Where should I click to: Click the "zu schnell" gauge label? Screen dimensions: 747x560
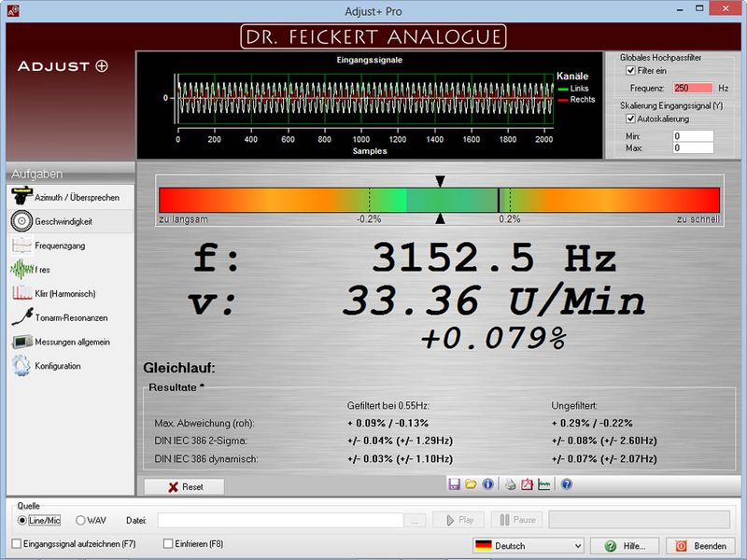point(698,219)
